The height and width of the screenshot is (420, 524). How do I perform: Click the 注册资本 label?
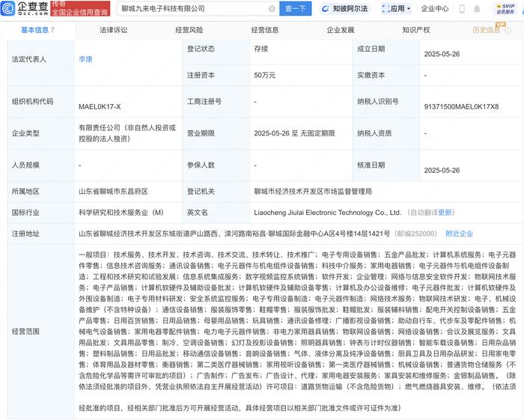tap(201, 75)
